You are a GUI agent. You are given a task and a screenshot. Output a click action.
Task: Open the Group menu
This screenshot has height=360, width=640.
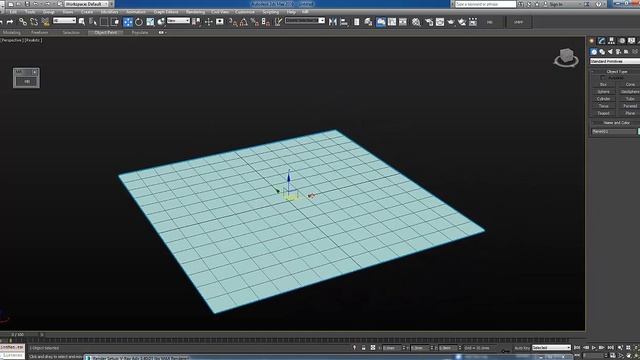point(49,12)
